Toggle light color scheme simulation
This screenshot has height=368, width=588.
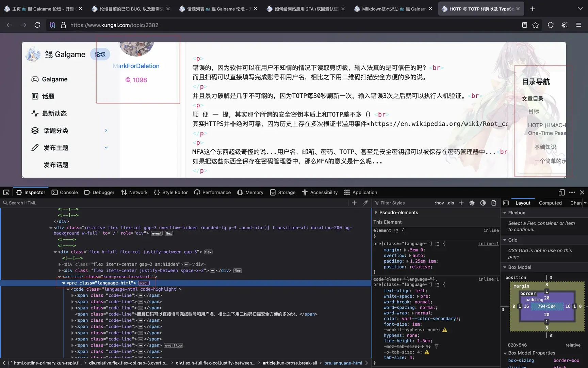(472, 203)
